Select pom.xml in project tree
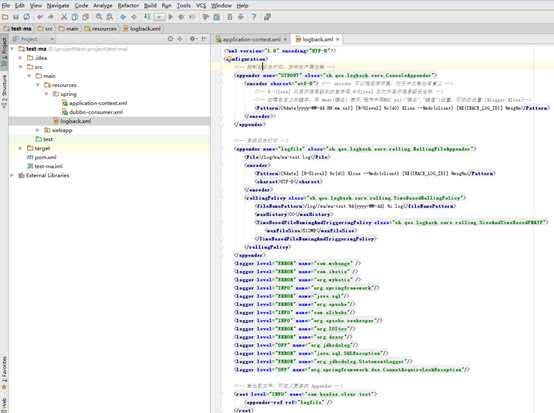 pos(42,157)
